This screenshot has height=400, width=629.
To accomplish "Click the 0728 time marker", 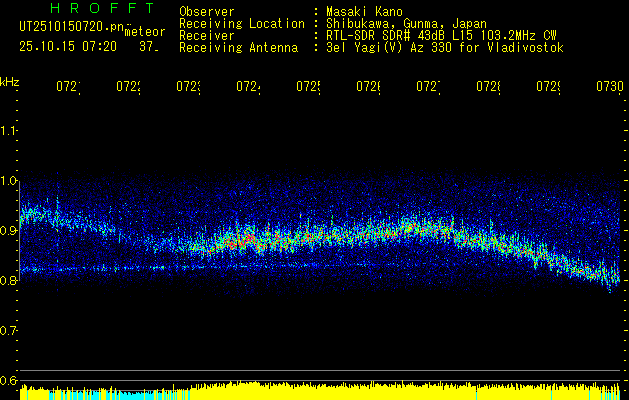I will (489, 87).
